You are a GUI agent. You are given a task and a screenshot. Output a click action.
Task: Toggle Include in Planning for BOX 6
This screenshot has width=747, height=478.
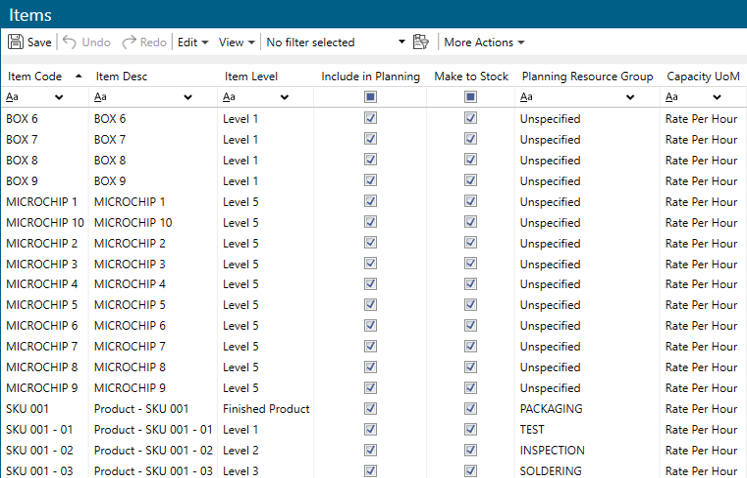370,118
